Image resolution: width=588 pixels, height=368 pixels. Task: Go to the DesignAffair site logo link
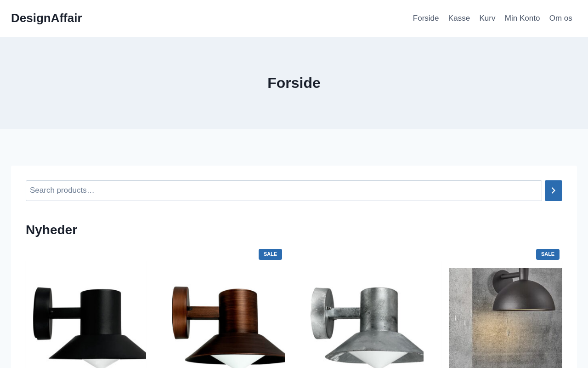(46, 18)
